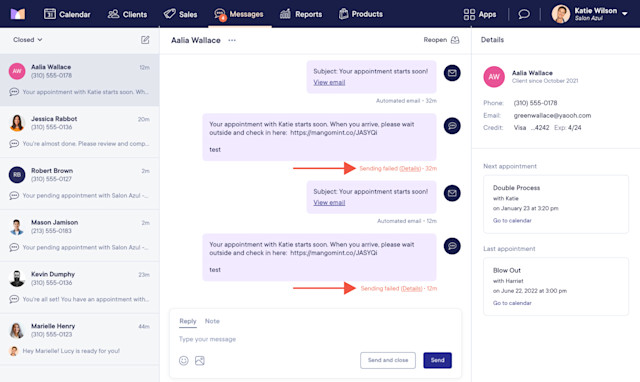
Task: Click Robert Brown's RB avatar
Action: point(17,175)
